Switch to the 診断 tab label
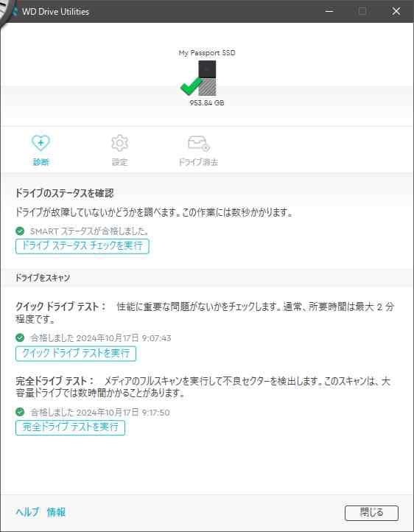 point(41,162)
